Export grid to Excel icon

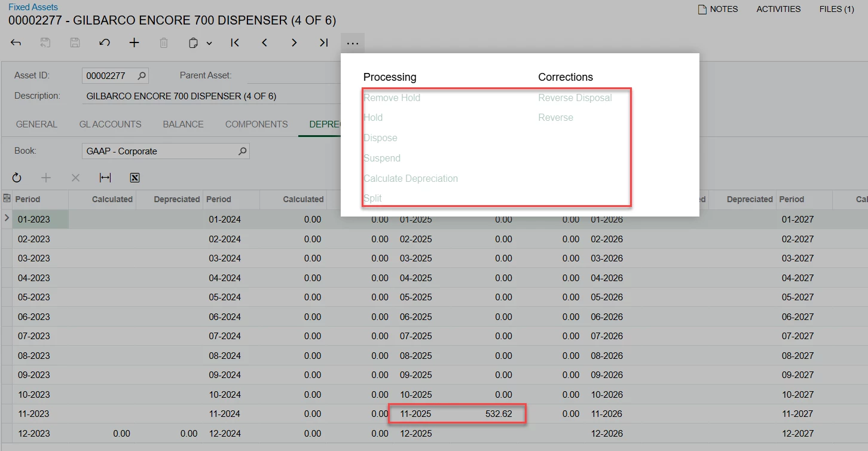[x=135, y=178]
